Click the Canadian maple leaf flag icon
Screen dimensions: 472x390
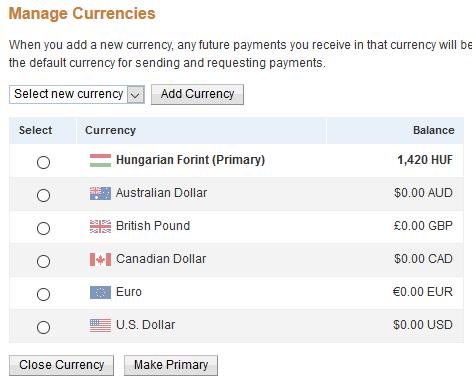tap(100, 259)
